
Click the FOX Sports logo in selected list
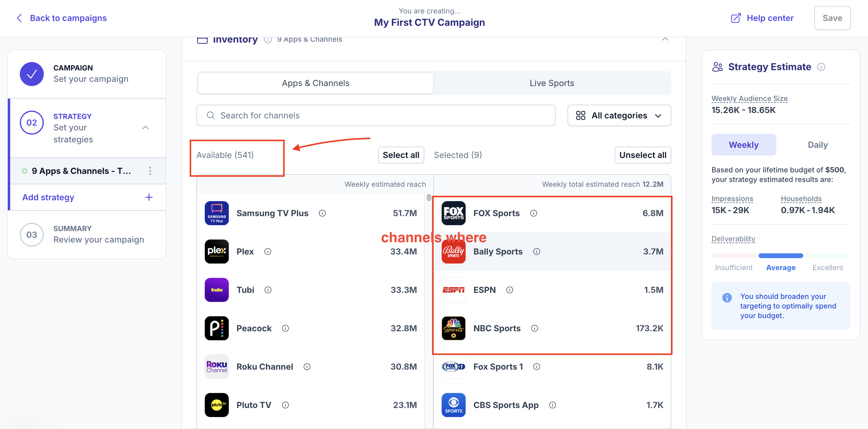tap(454, 213)
